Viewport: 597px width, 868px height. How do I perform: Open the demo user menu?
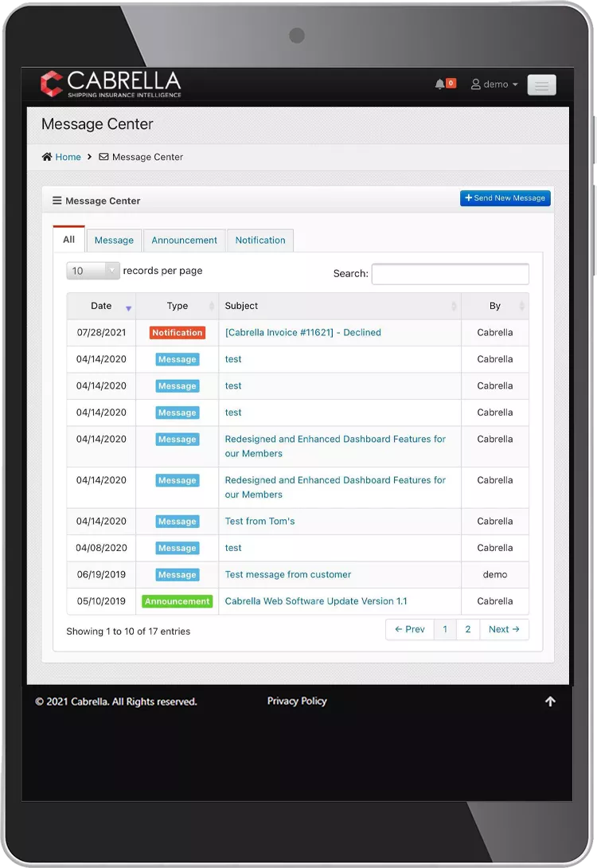point(494,84)
